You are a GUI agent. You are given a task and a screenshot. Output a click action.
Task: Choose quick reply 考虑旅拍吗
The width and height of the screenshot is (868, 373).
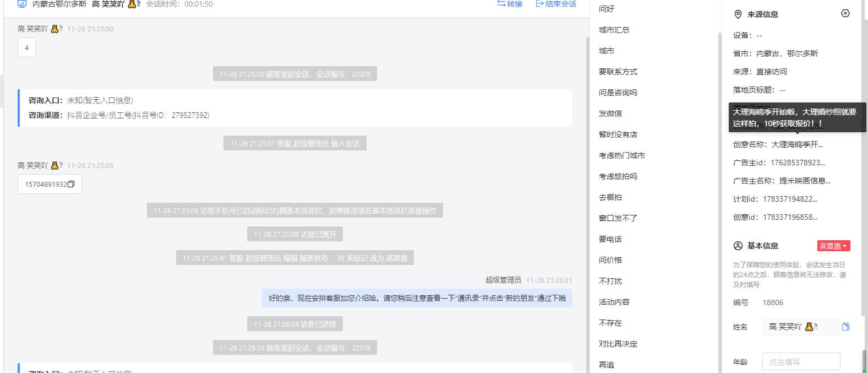[618, 176]
